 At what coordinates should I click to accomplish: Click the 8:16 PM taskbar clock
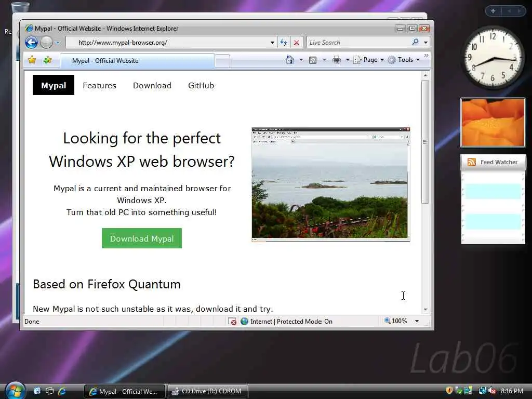pyautogui.click(x=512, y=391)
